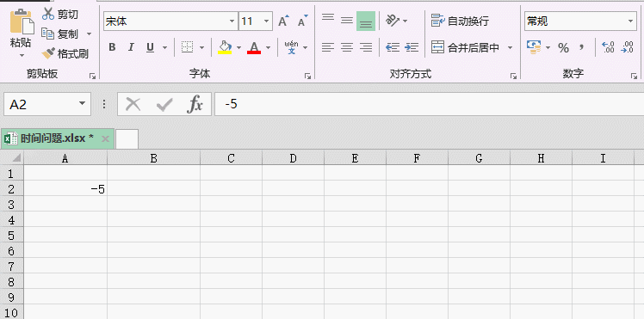The width and height of the screenshot is (644, 319).
Task: Select cell A2 containing -5
Action: pyautogui.click(x=65, y=189)
